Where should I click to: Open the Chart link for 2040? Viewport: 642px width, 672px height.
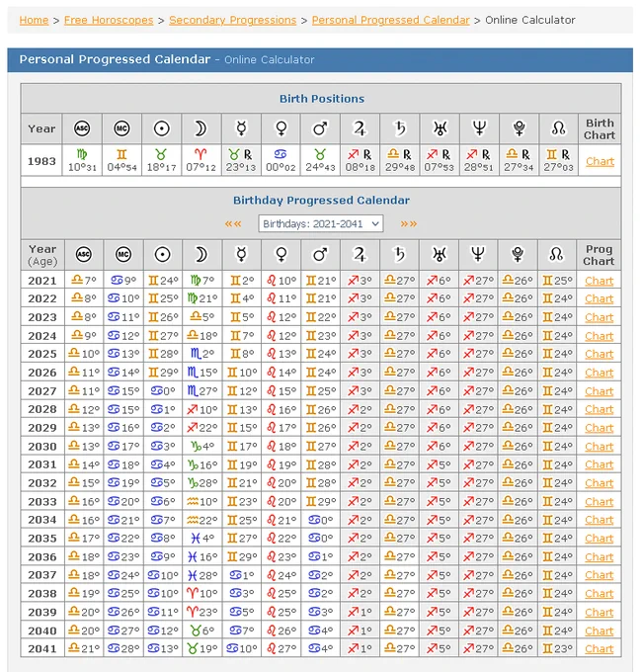(x=600, y=630)
